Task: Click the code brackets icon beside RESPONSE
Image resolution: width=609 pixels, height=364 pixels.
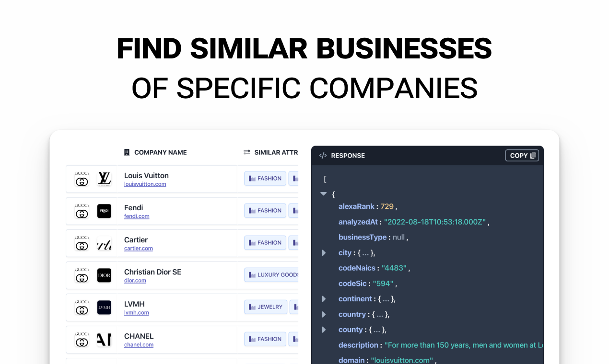Action: [323, 156]
